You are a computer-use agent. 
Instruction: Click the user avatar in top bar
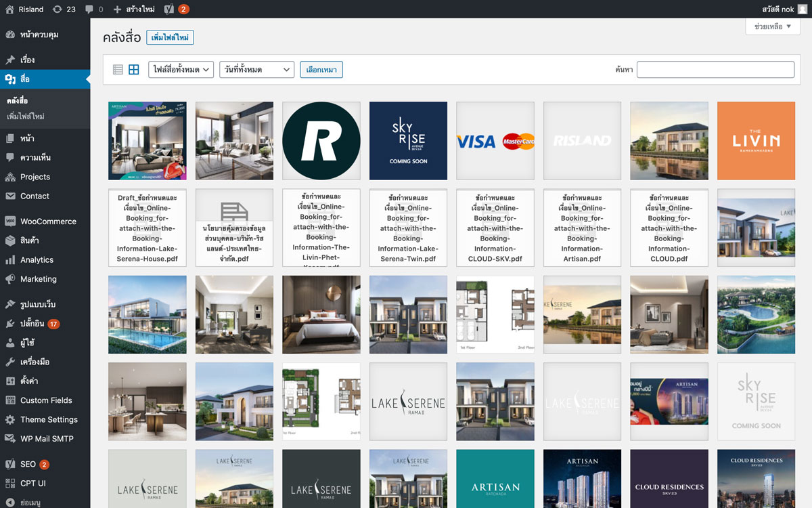click(801, 9)
